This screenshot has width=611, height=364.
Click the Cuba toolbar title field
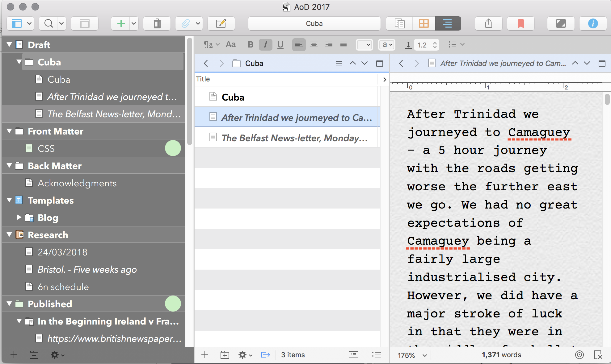[x=314, y=23]
